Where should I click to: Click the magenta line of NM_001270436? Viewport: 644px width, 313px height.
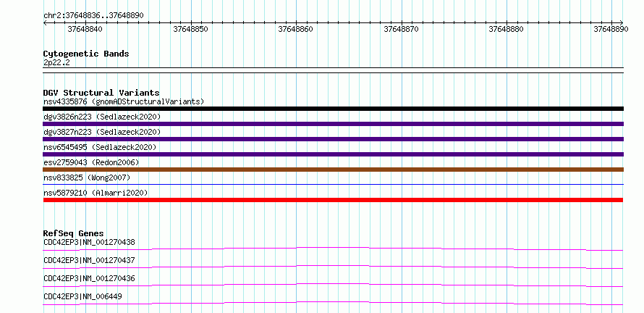point(333,285)
